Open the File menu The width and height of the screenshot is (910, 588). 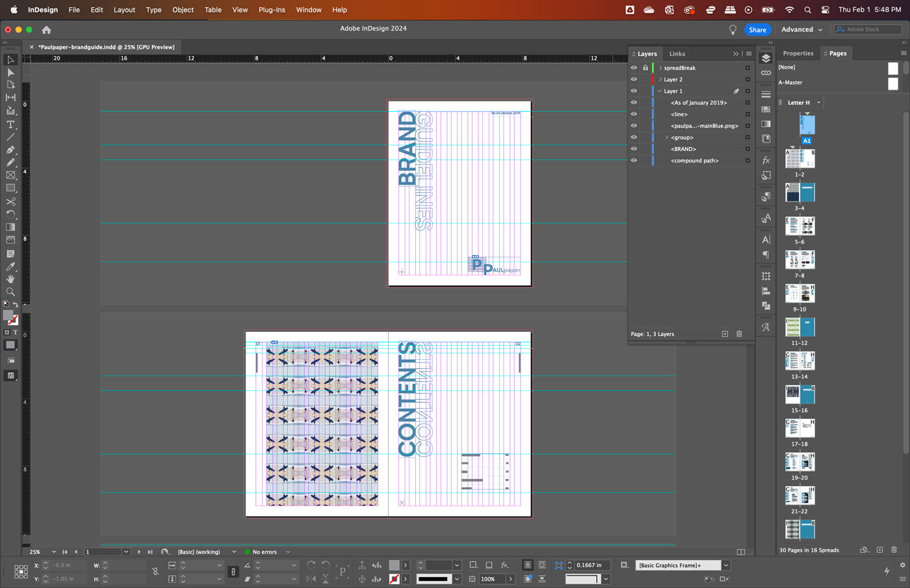point(74,10)
